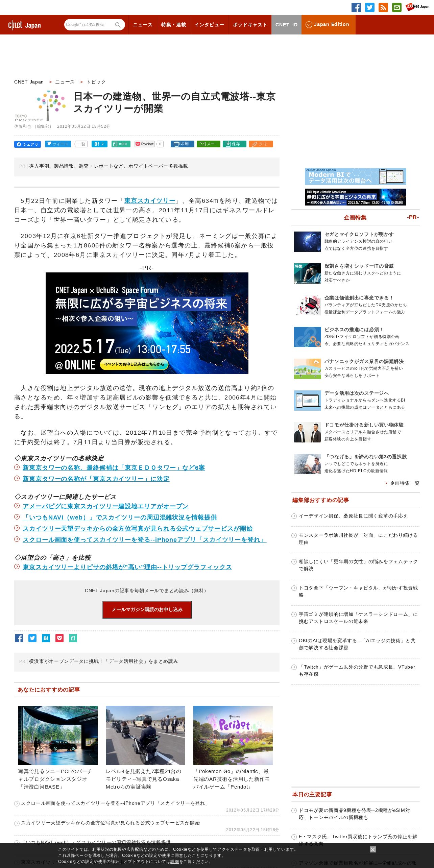Click the Google custom search field
The width and height of the screenshot is (434, 868).
pyautogui.click(x=89, y=25)
